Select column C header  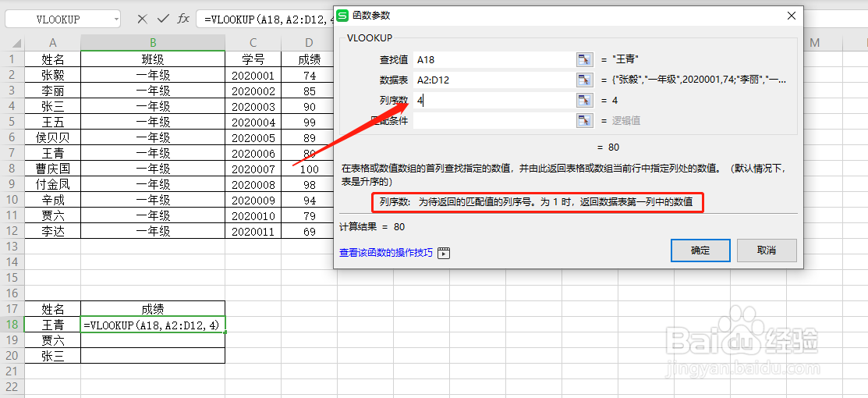253,43
